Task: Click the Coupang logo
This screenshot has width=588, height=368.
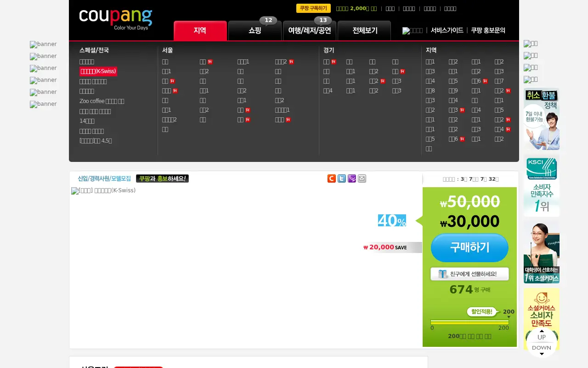Action: click(x=115, y=20)
